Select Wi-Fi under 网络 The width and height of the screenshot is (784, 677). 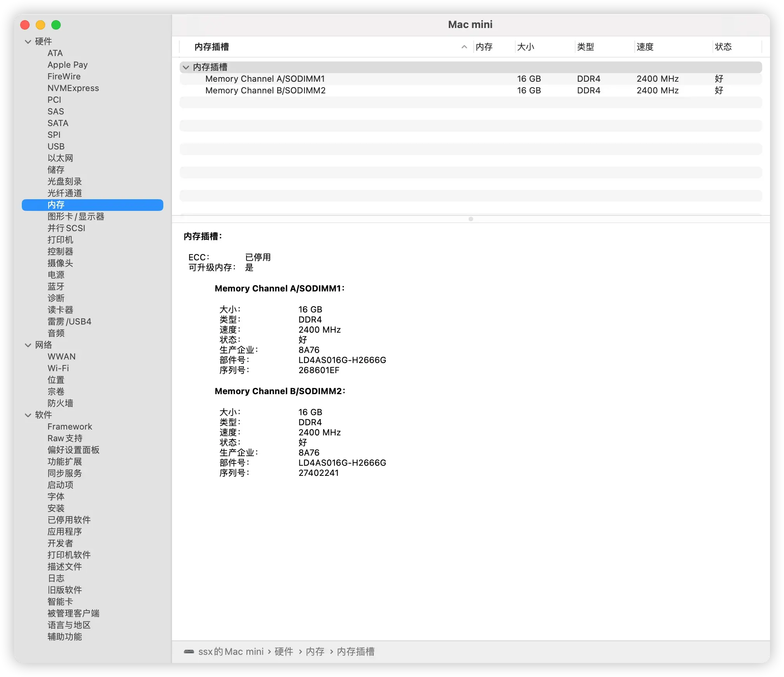click(58, 368)
